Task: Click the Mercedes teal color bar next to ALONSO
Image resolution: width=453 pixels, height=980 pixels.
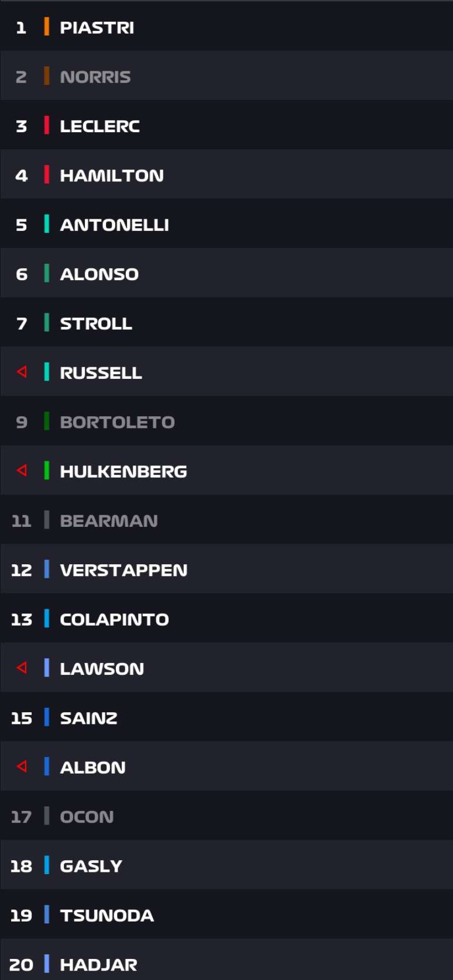Action: coord(48,274)
